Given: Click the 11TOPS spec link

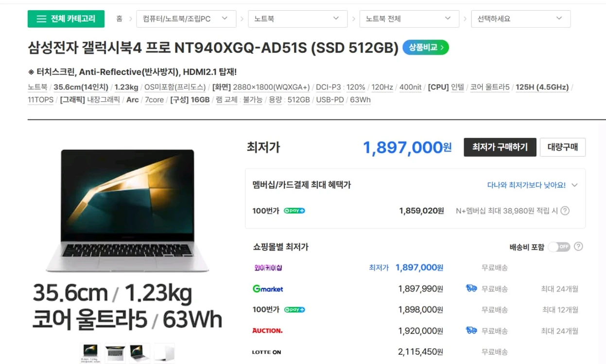Looking at the screenshot, I should (x=41, y=100).
